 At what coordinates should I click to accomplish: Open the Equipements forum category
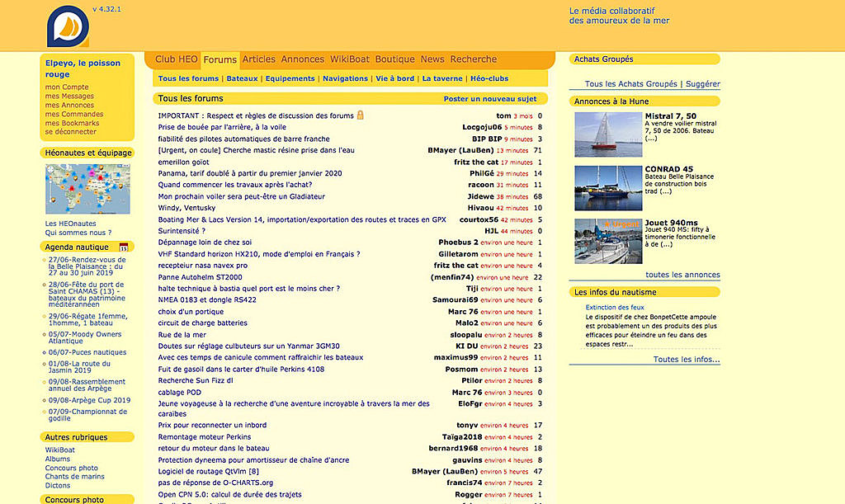[x=290, y=78]
